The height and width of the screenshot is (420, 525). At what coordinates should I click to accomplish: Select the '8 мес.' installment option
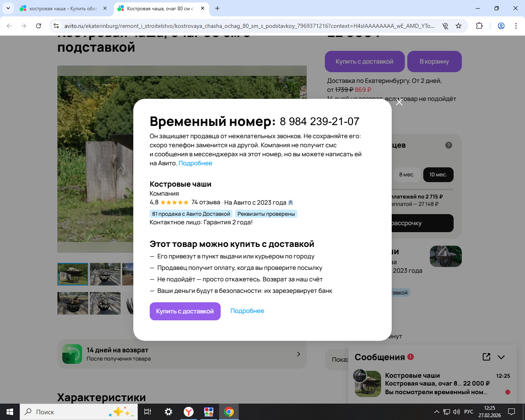click(x=407, y=174)
